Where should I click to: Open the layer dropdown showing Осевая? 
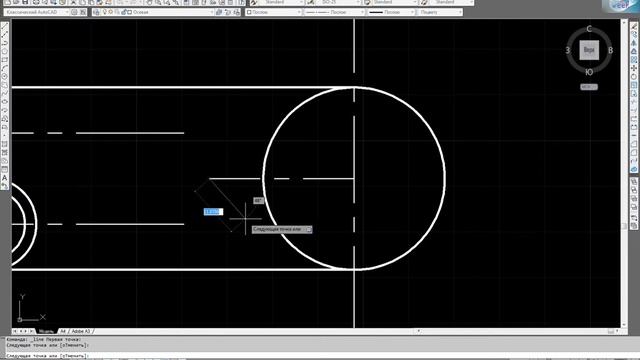(158, 12)
